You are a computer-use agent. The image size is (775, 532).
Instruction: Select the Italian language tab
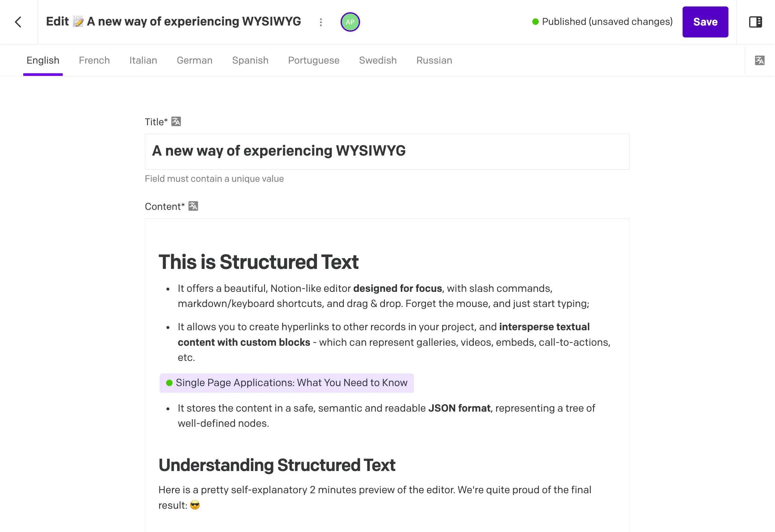point(143,59)
